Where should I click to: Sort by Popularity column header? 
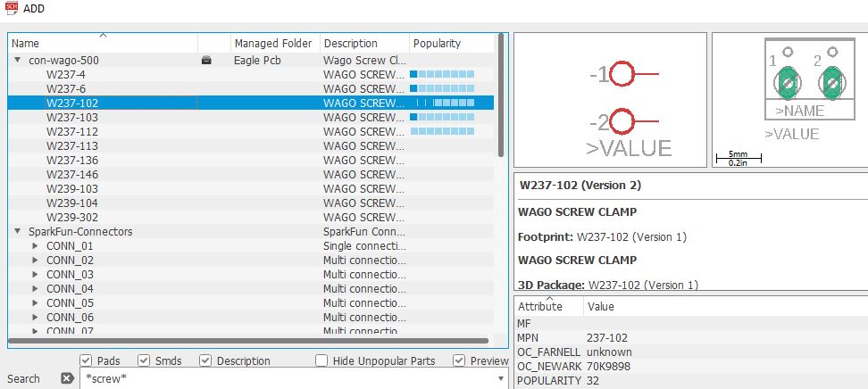452,43
